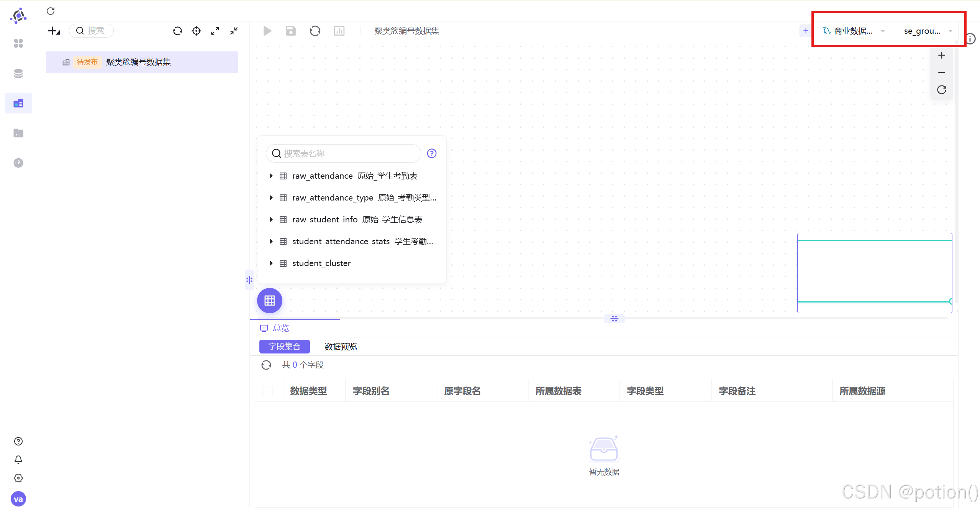Click the 搜索表名称 search field
Image resolution: width=980 pixels, height=508 pixels.
point(344,153)
